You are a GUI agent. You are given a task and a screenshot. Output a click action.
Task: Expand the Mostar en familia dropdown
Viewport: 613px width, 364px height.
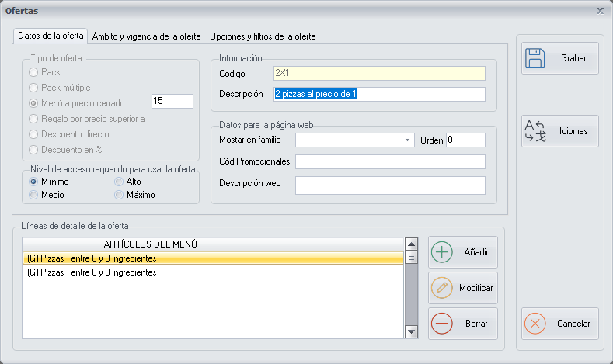[408, 140]
